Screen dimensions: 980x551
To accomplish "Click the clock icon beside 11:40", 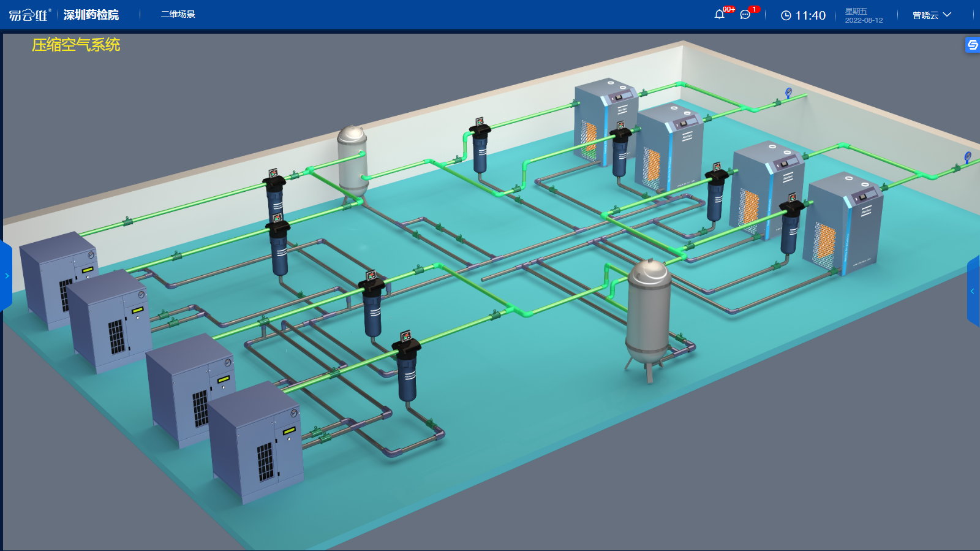I will [786, 15].
